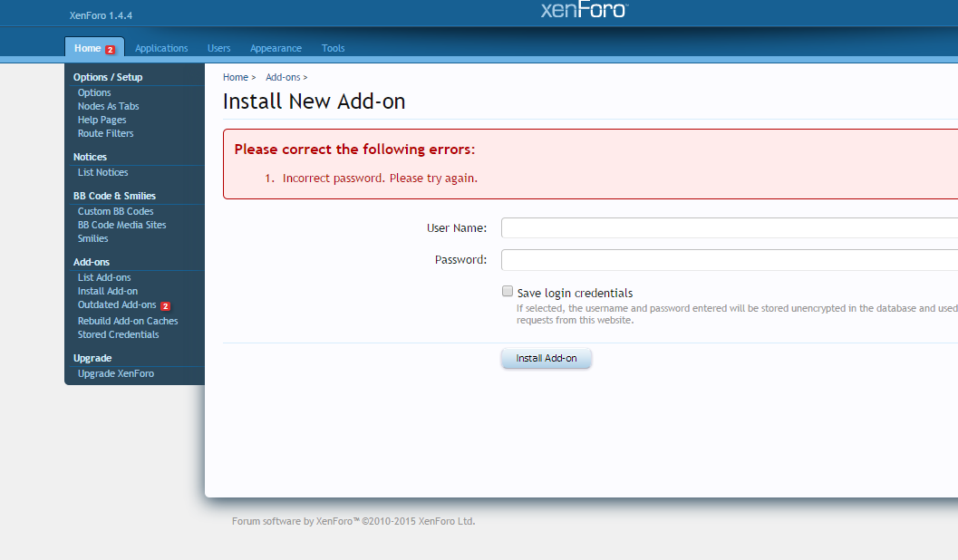Open the Applications tab
The image size is (958, 560).
(161, 48)
